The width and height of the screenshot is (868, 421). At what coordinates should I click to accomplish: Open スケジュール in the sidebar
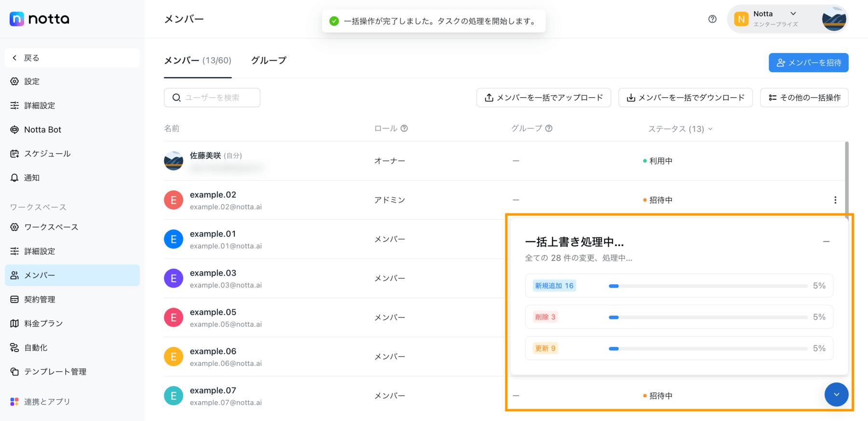tap(72, 154)
